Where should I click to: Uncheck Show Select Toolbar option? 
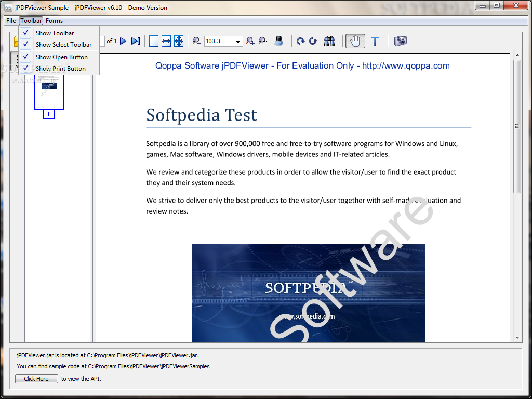[x=59, y=45]
